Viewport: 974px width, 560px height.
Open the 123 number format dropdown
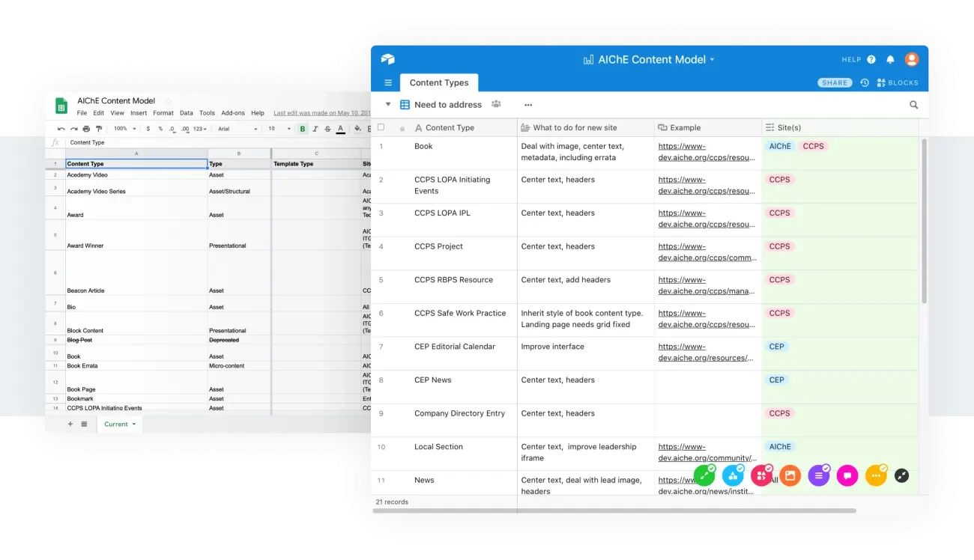(x=200, y=129)
